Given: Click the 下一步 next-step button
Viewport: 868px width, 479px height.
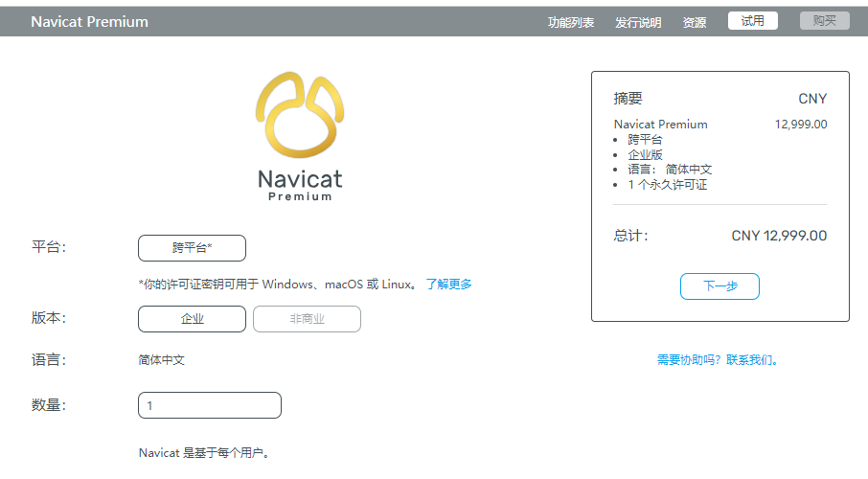Looking at the screenshot, I should point(720,286).
